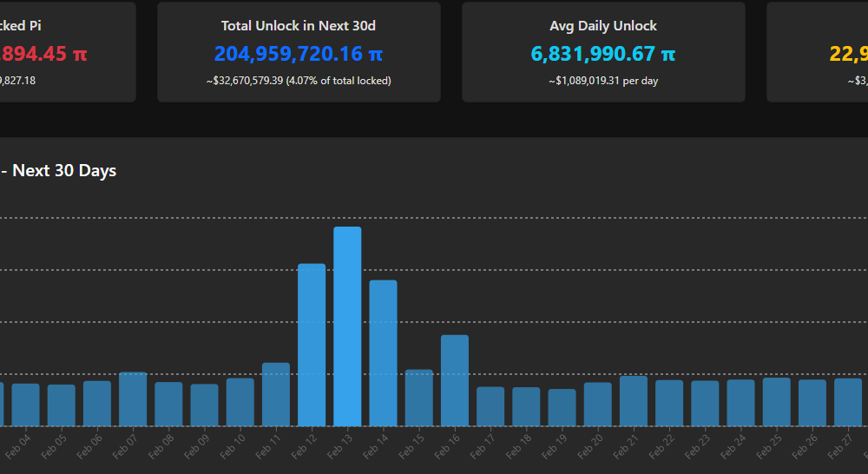
Task: Select the Feb 19 bar
Action: pos(562,407)
